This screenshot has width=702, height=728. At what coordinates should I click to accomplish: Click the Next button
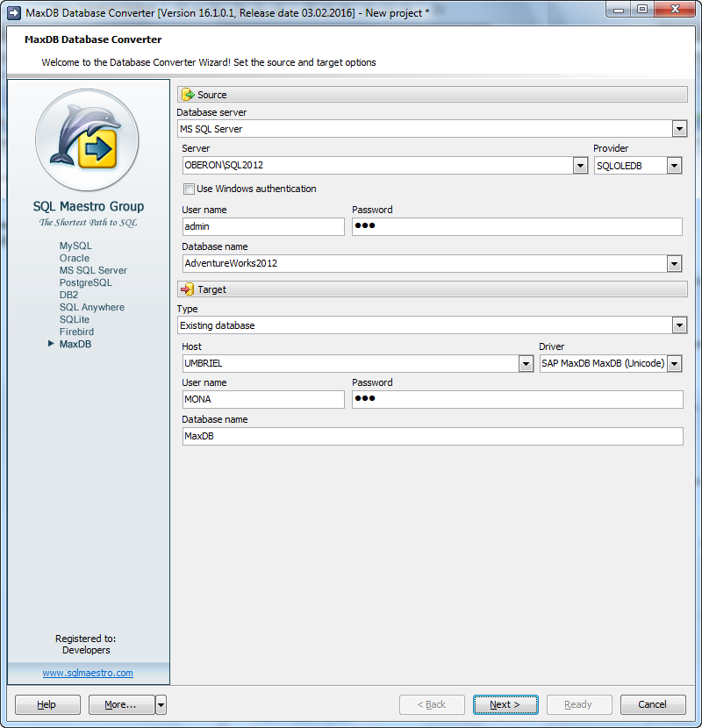[505, 704]
